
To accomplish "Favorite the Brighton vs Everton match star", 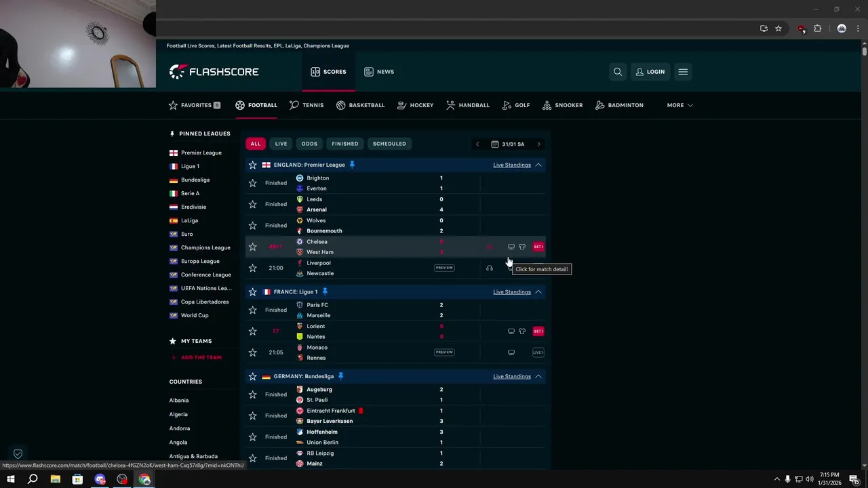I will pyautogui.click(x=253, y=183).
